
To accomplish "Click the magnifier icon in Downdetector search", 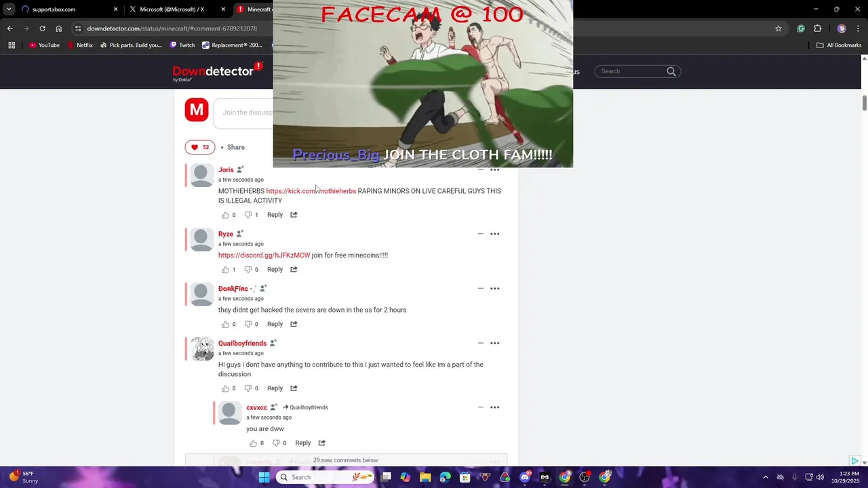I will tap(671, 71).
